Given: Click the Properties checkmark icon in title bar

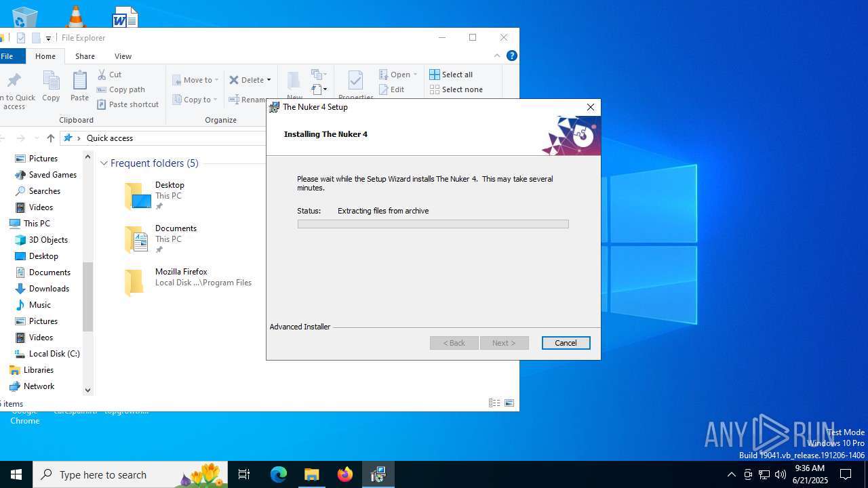Looking at the screenshot, I should coord(21,38).
